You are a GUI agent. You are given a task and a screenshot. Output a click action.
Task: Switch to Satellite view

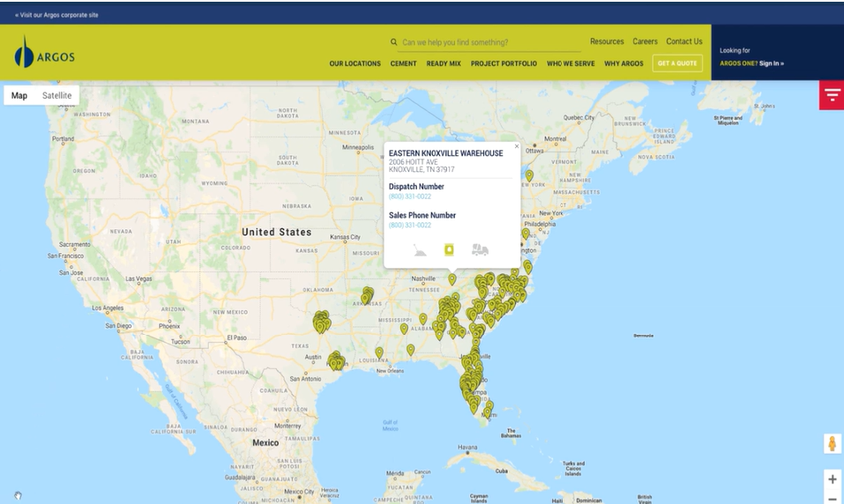tap(56, 95)
